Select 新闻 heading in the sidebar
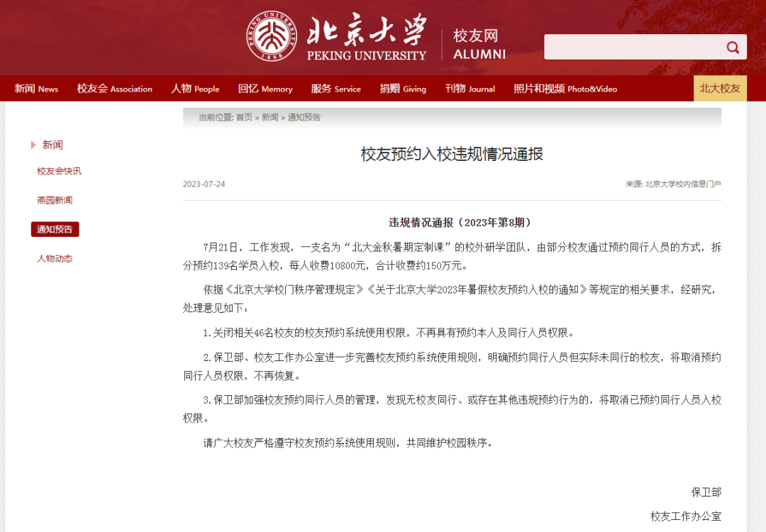The height and width of the screenshot is (532, 766). [x=52, y=145]
